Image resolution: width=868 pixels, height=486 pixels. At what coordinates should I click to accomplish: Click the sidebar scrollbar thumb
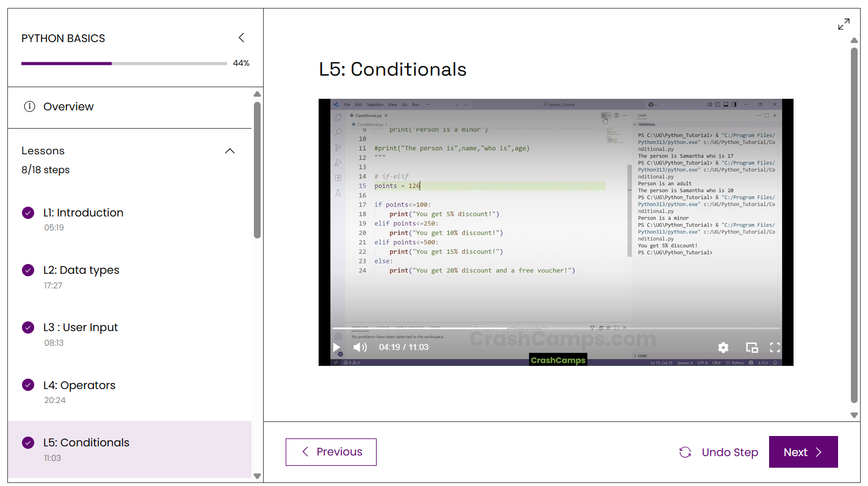pos(257,170)
